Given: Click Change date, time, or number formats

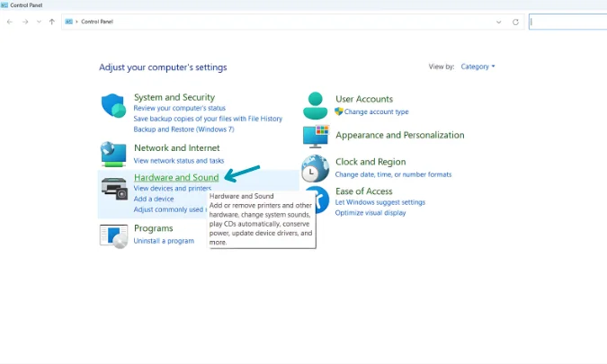Looking at the screenshot, I should point(393,174).
